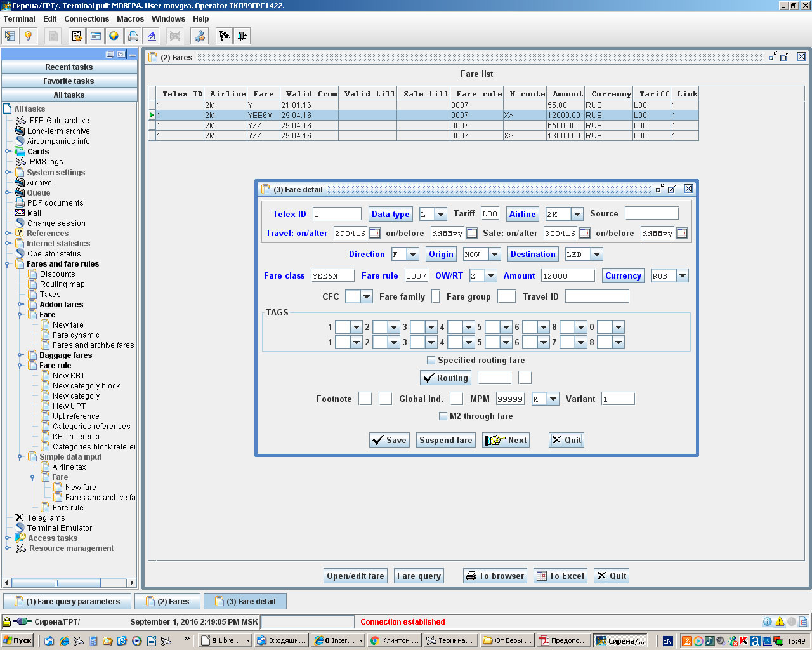The width and height of the screenshot is (812, 650).
Task: Click the checkered flag toolbar icon
Action: coord(224,36)
